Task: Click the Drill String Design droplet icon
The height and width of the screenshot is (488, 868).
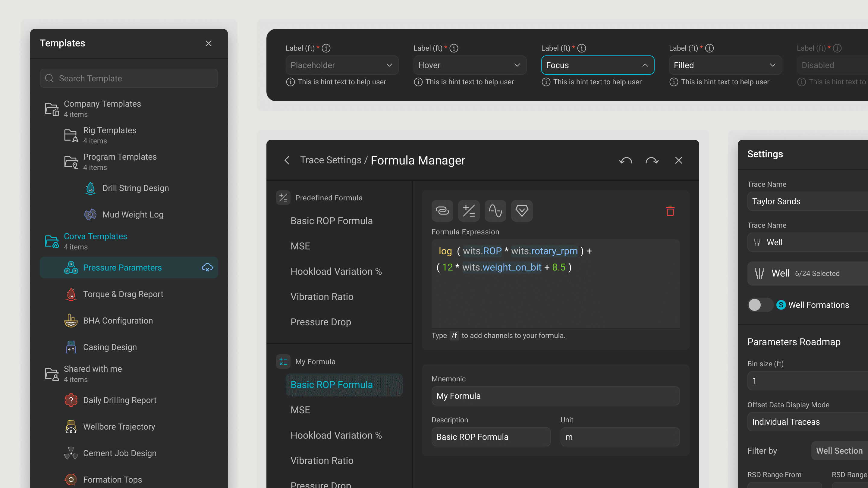Action: click(90, 188)
